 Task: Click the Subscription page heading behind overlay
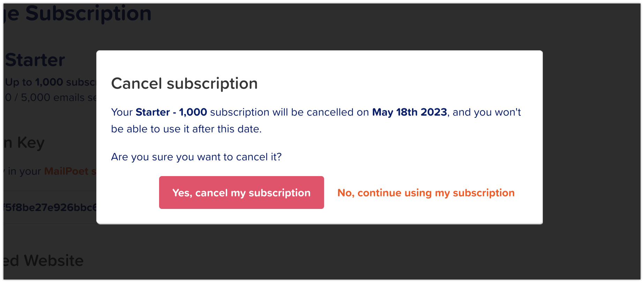tap(78, 14)
